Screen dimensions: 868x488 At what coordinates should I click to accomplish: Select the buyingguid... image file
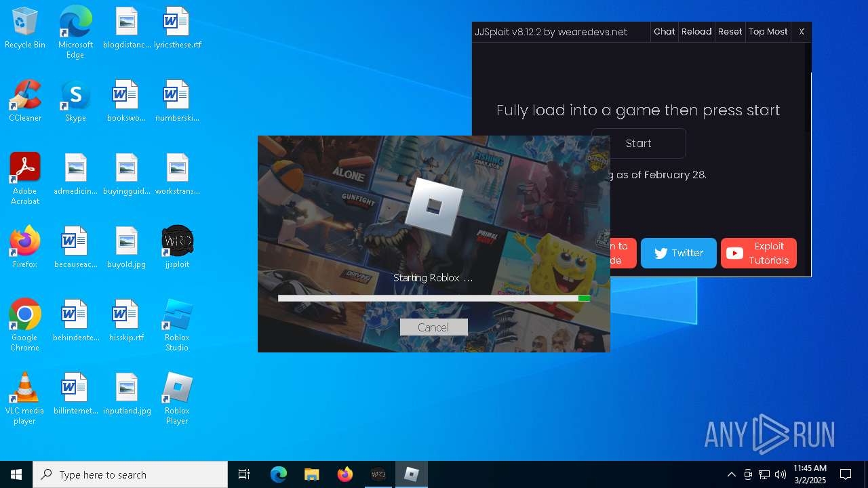tap(127, 175)
